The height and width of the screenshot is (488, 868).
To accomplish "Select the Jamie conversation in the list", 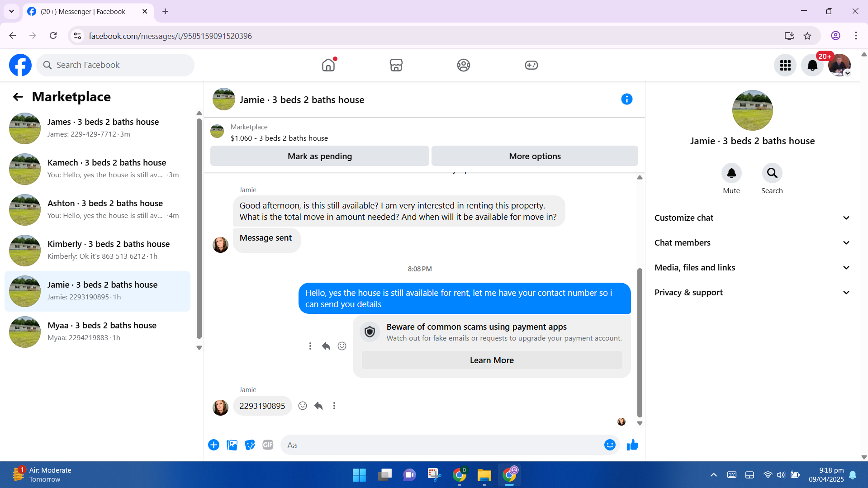I will click(x=97, y=291).
